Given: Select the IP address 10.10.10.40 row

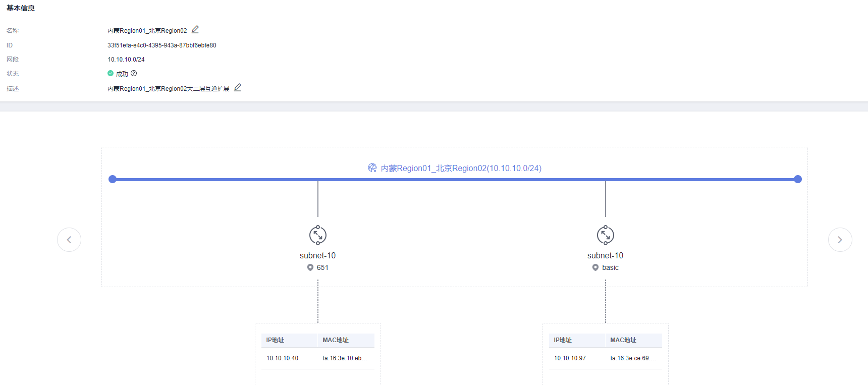Looking at the screenshot, I should [x=283, y=358].
